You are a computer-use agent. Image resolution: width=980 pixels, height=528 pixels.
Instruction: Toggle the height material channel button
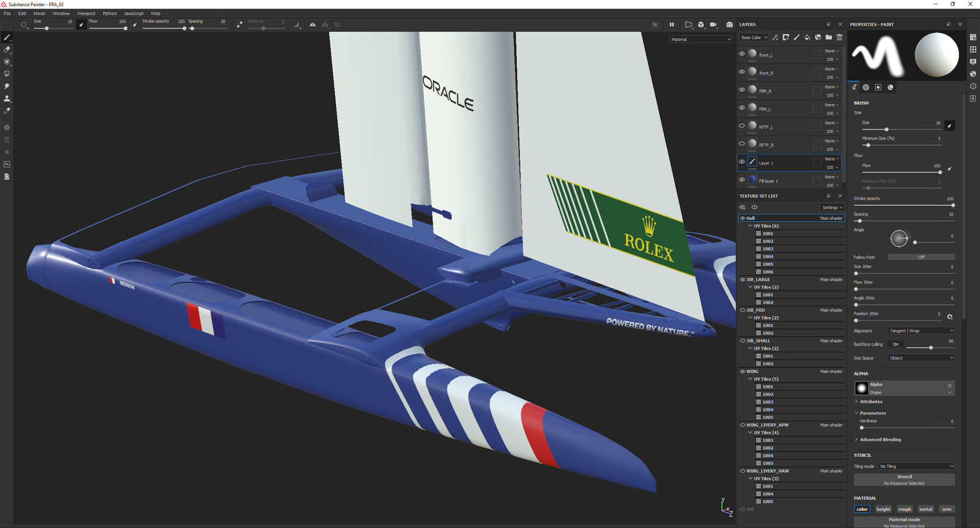[x=883, y=509]
